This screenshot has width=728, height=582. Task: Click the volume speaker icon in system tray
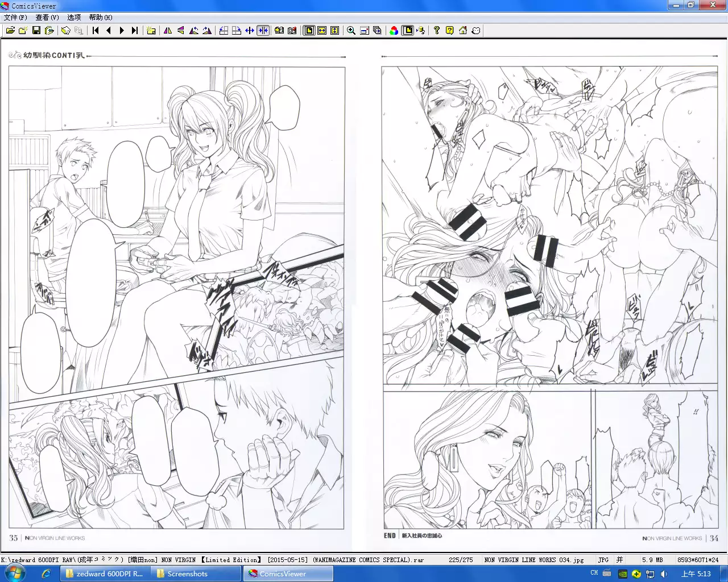[x=664, y=573]
